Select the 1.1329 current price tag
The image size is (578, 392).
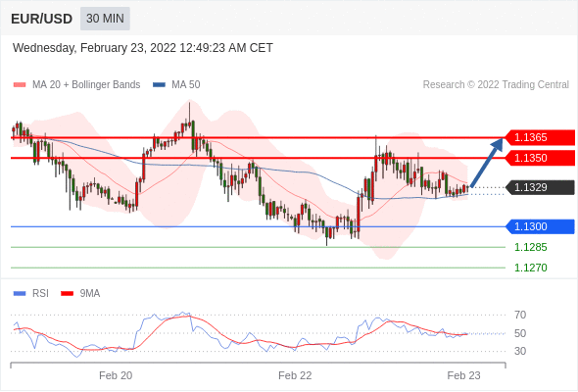tap(540, 187)
